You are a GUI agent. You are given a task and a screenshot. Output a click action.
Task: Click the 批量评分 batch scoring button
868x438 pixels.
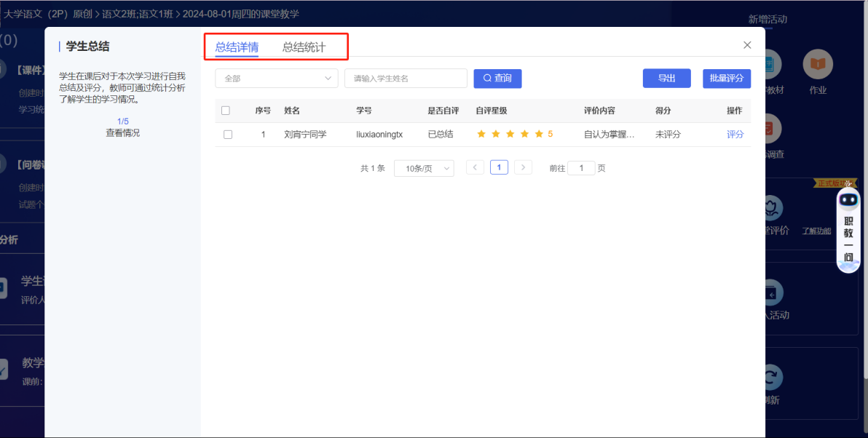pos(726,78)
